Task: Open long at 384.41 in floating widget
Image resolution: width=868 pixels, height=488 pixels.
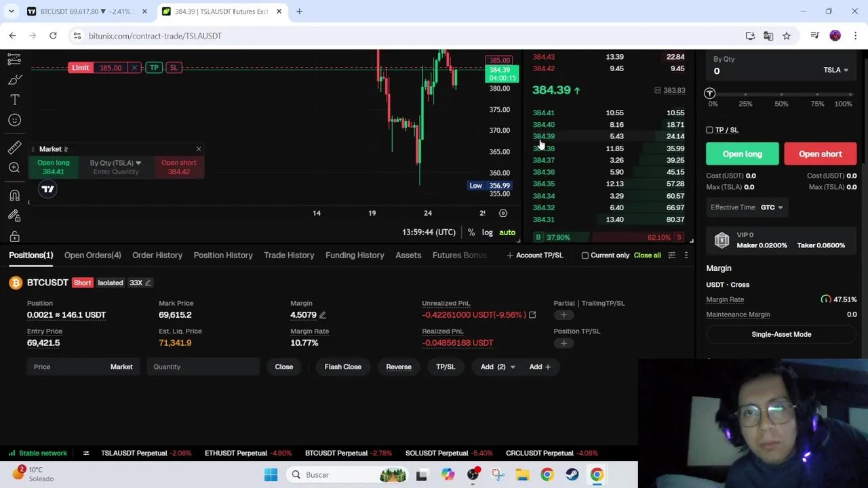Action: (x=53, y=167)
